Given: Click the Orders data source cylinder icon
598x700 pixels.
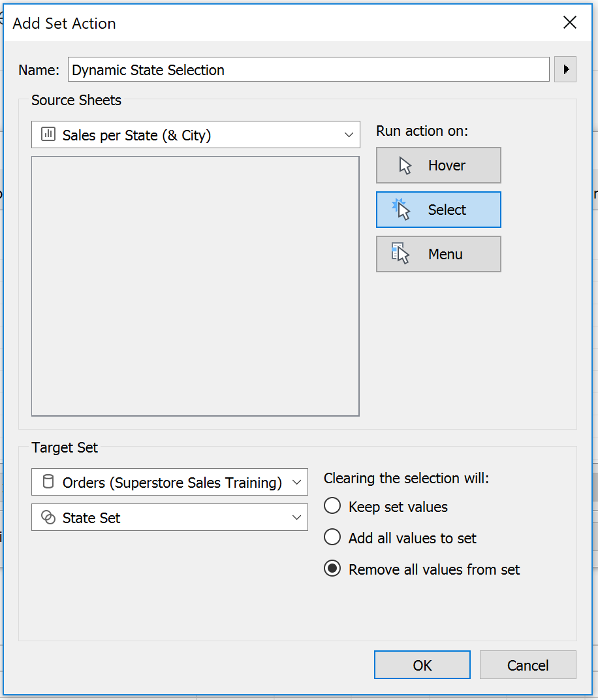Looking at the screenshot, I should pyautogui.click(x=48, y=482).
